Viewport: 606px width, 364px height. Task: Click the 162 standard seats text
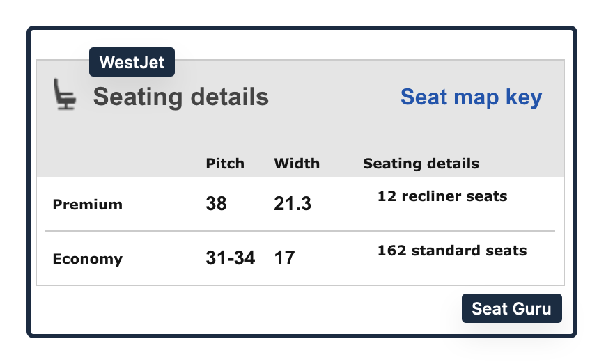(452, 251)
